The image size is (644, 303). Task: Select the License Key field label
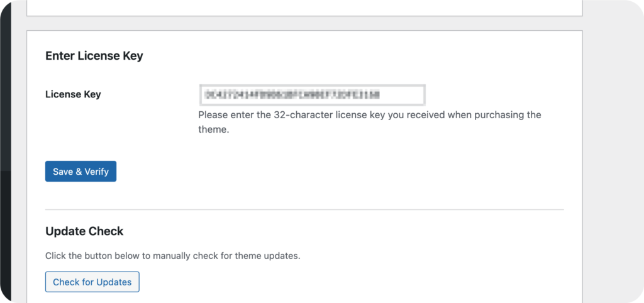click(73, 94)
